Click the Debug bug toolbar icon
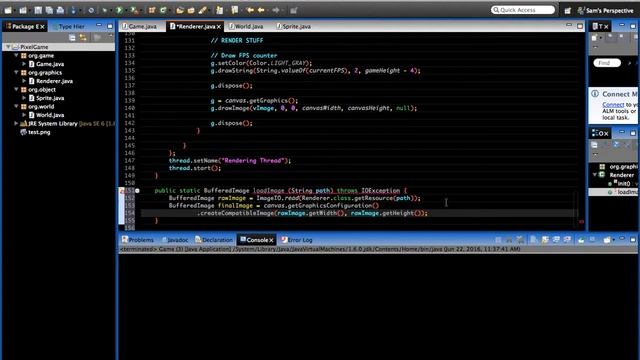This screenshot has width=640, height=360. [x=104, y=10]
